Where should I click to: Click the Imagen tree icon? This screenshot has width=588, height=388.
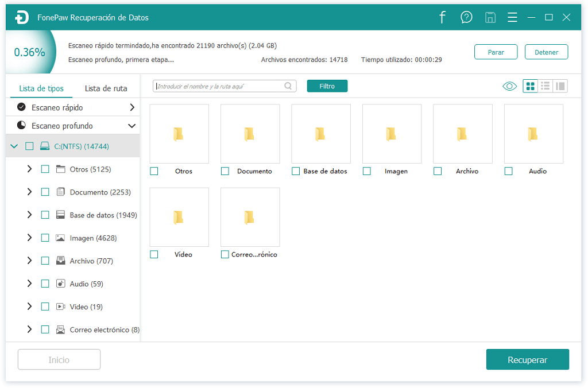[x=60, y=238]
